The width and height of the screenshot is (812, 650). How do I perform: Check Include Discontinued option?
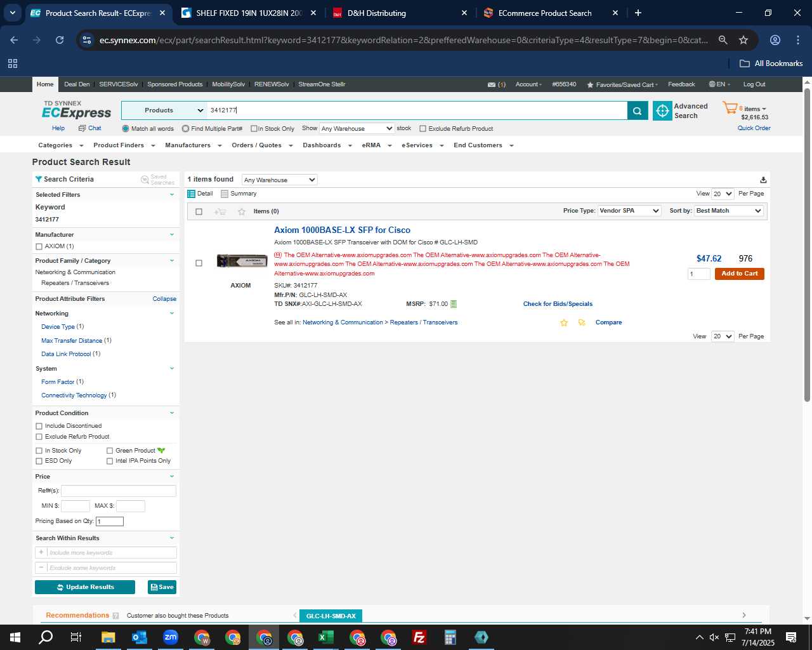click(x=39, y=426)
